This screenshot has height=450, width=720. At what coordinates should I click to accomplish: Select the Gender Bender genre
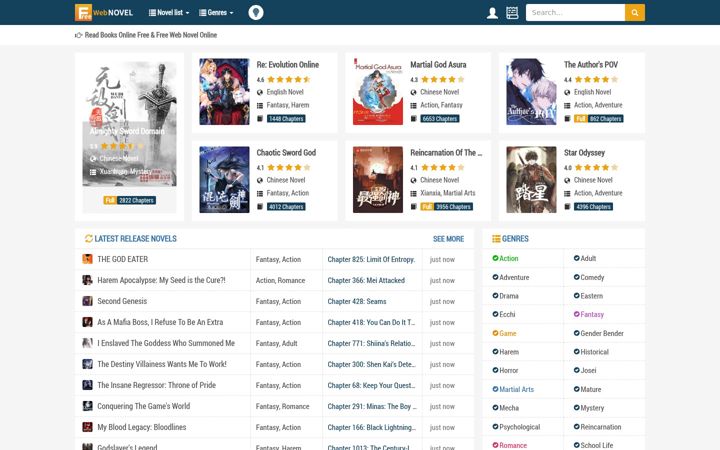[x=598, y=333]
